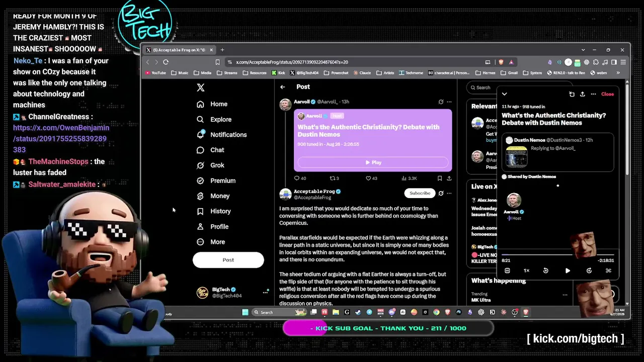This screenshot has height=362, width=644.
Task: Open options for MK Ultra trending item
Action: coord(565,295)
